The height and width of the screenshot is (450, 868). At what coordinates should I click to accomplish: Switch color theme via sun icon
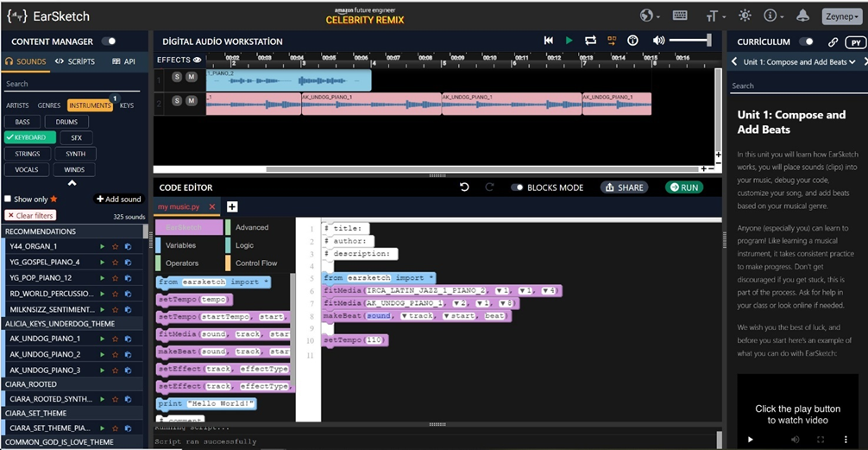click(746, 16)
